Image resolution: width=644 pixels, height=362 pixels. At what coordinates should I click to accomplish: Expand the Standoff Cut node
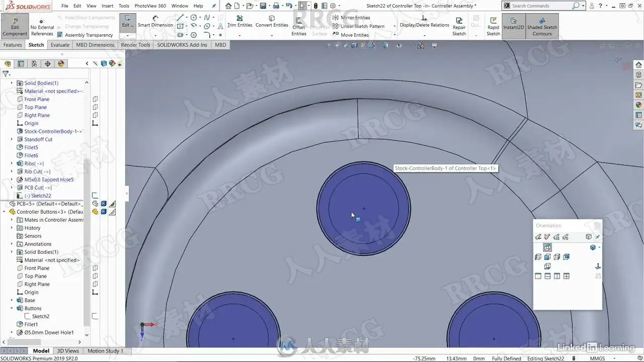pos(12,139)
